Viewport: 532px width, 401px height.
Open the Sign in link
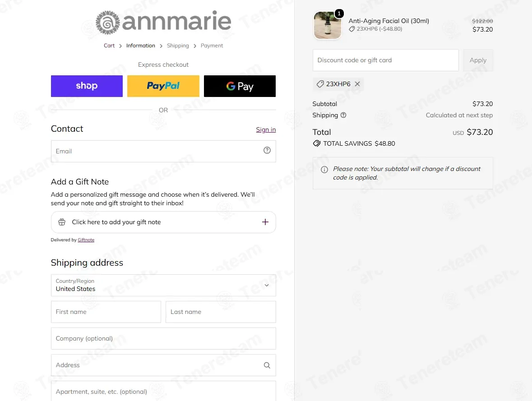[x=266, y=129]
